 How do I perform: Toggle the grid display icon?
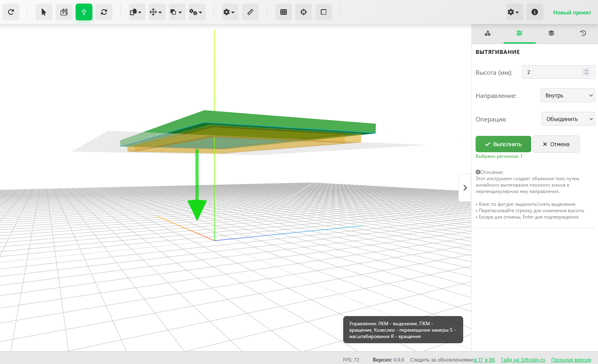pos(284,12)
